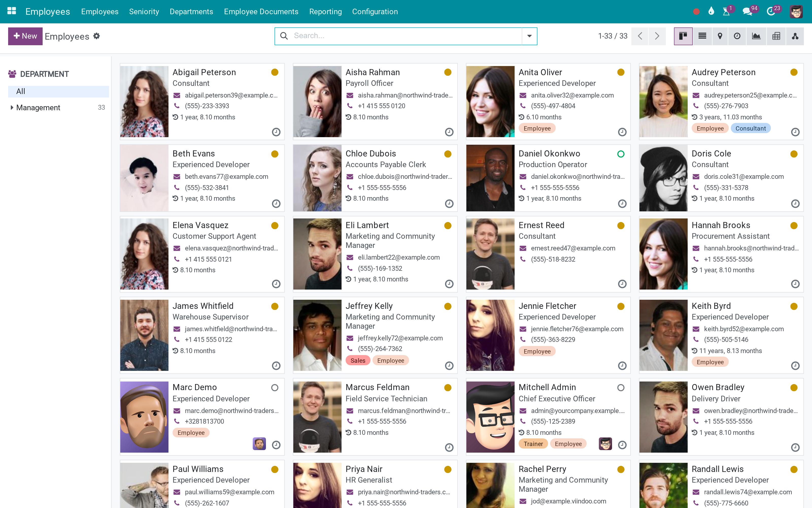
Task: Open Hannah Brooks employee card name
Action: (721, 225)
